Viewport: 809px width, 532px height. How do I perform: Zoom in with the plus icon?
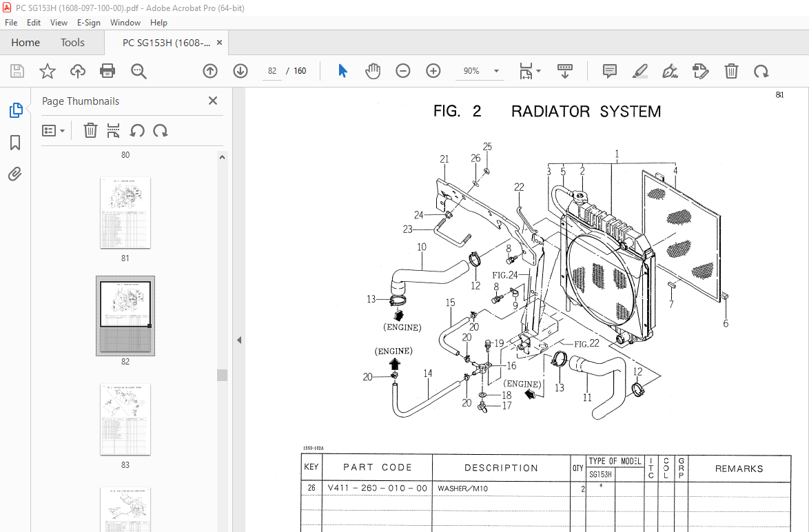(x=433, y=71)
